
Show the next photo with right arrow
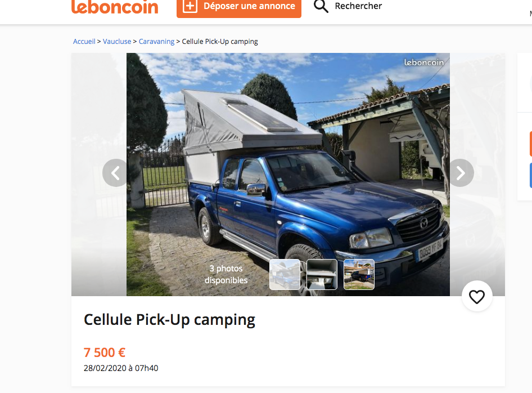pos(461,173)
